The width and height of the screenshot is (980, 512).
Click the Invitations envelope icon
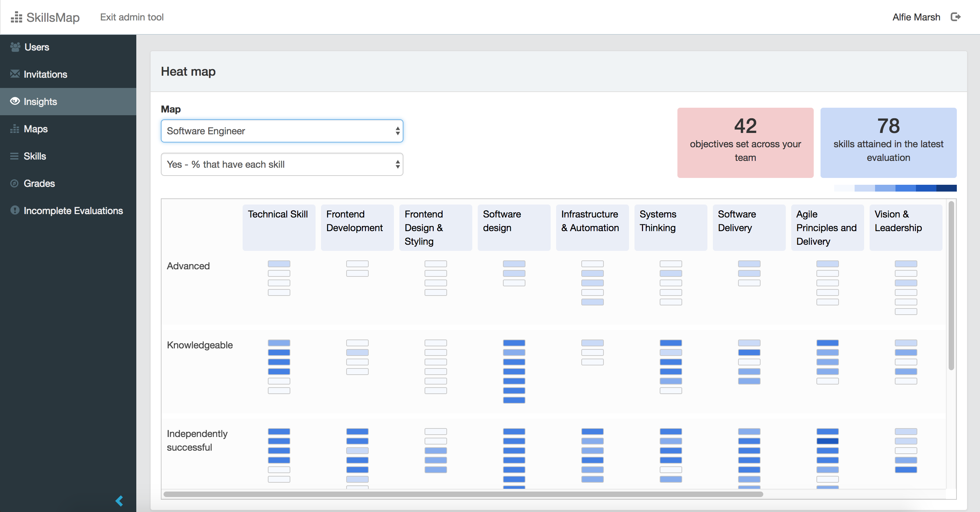(x=15, y=74)
